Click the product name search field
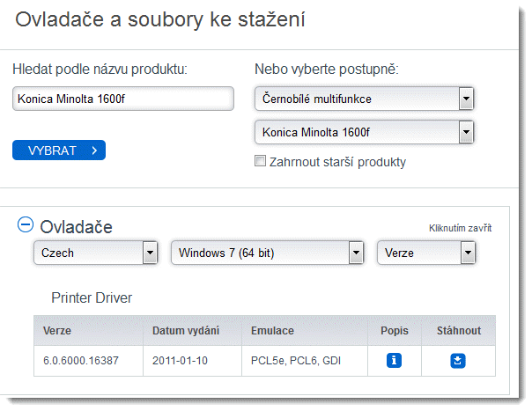Viewport: 532px width, 411px height. tap(123, 99)
